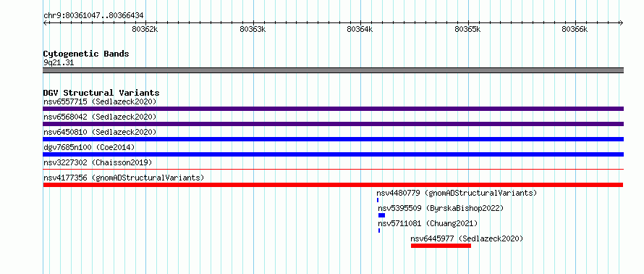Select the thin red line under nsv3227302
The height and width of the screenshot is (274, 644).
pos(333,169)
